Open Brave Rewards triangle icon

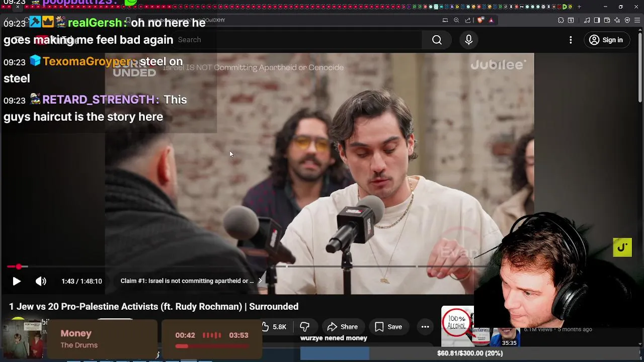coord(491,20)
